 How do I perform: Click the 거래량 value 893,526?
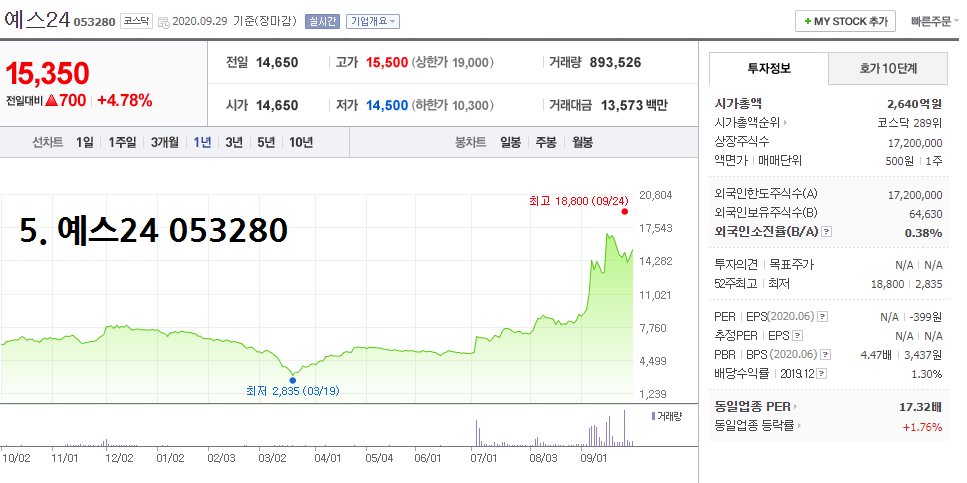coord(615,62)
